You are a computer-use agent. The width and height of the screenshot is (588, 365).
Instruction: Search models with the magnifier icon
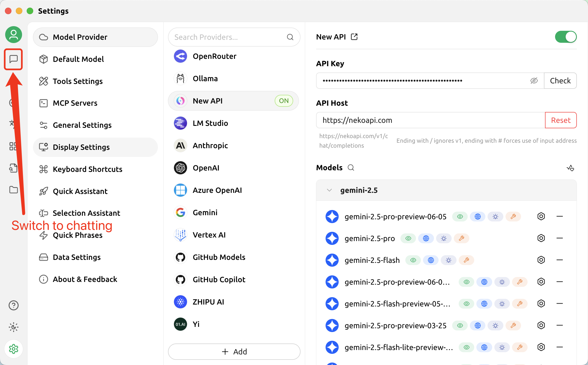[x=351, y=168]
